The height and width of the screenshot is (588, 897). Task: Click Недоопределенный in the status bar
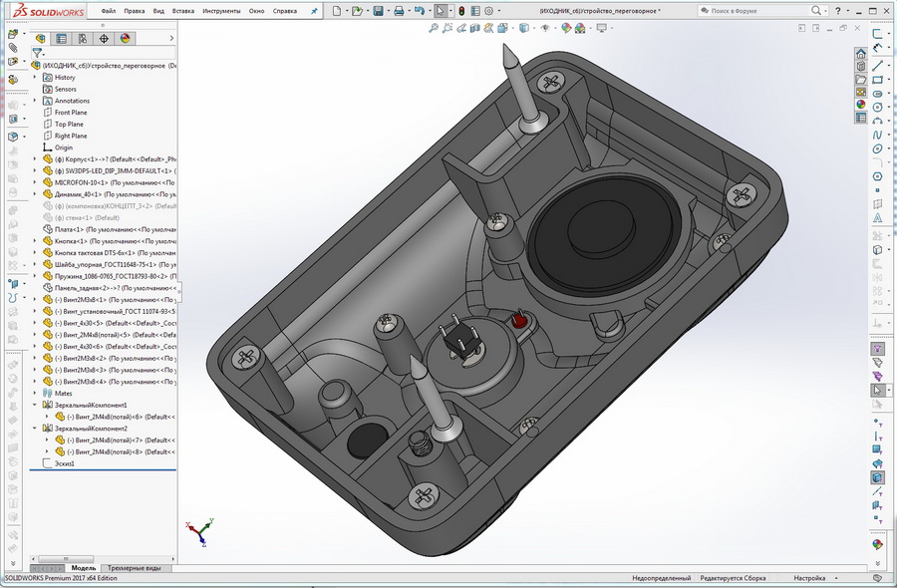tap(661, 578)
